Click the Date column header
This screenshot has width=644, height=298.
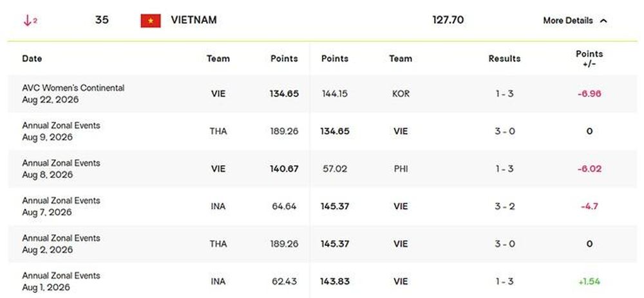[x=32, y=59]
